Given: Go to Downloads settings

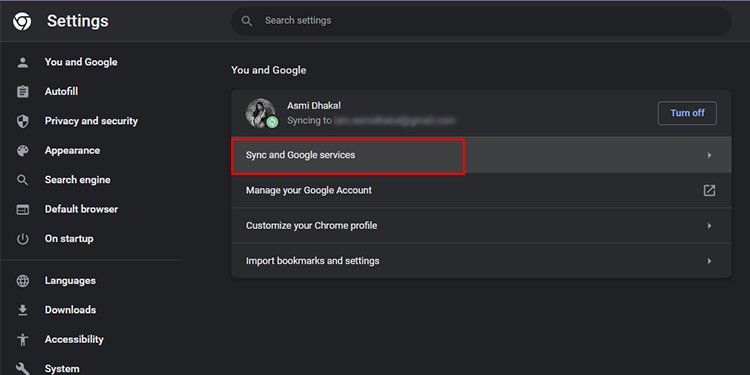Looking at the screenshot, I should (x=70, y=310).
